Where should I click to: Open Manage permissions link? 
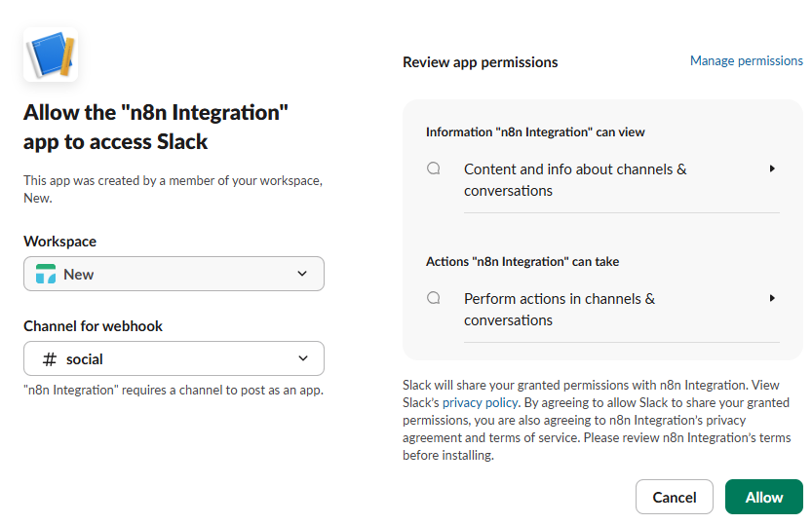[747, 60]
